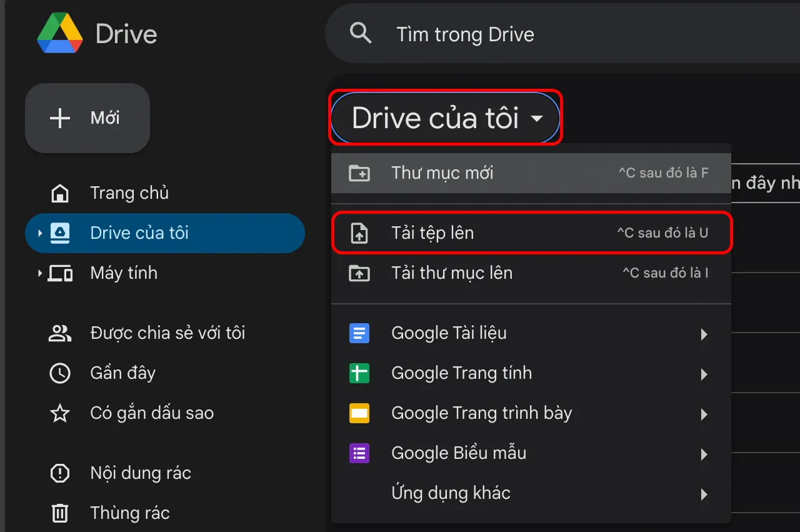Click the Tìm trong Drive search field

[465, 34]
